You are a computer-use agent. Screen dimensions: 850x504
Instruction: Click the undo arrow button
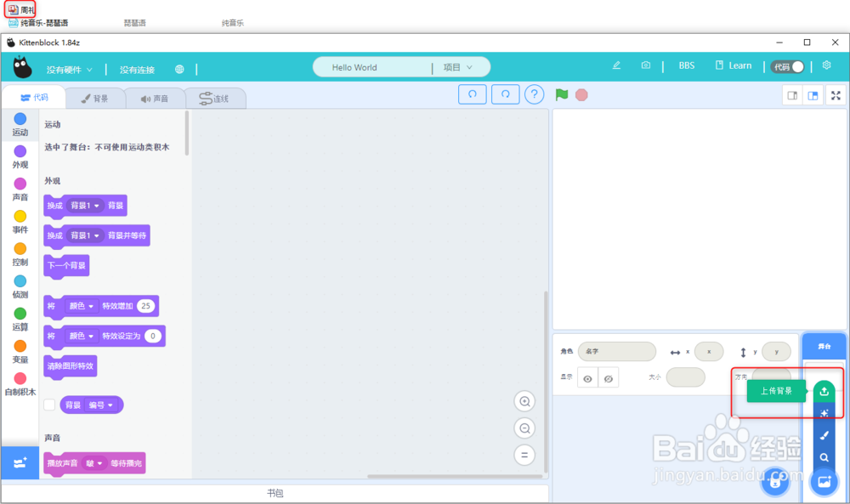[x=472, y=94]
